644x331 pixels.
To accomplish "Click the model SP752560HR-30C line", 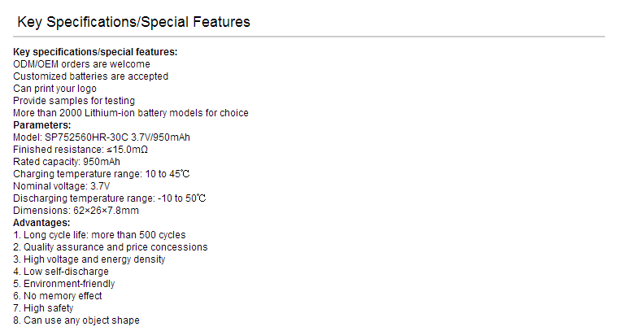I will [x=102, y=137].
